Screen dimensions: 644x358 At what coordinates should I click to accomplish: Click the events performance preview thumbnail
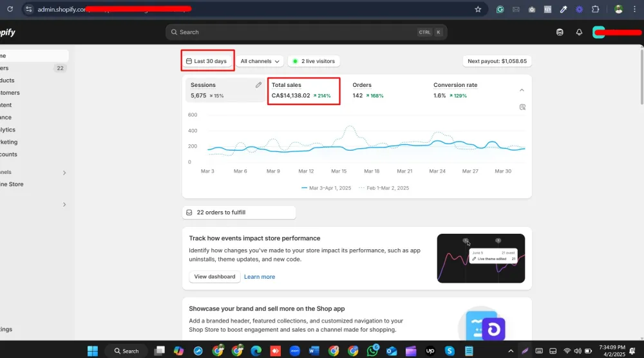(481, 258)
